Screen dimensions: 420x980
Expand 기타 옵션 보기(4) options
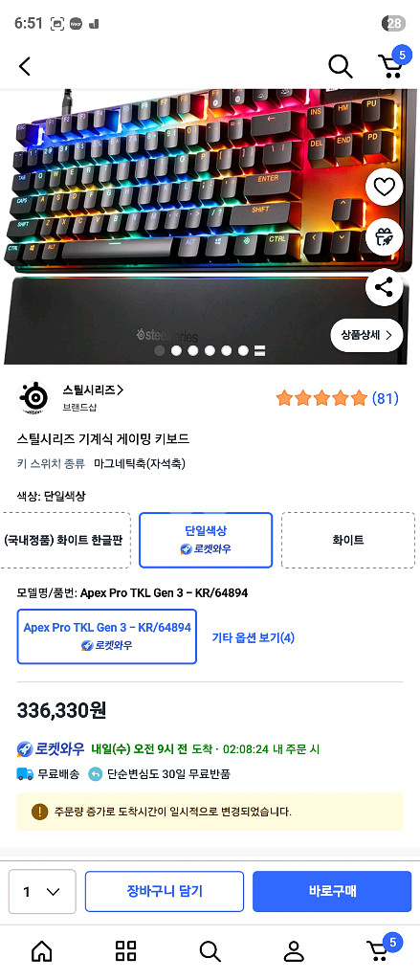pos(254,637)
